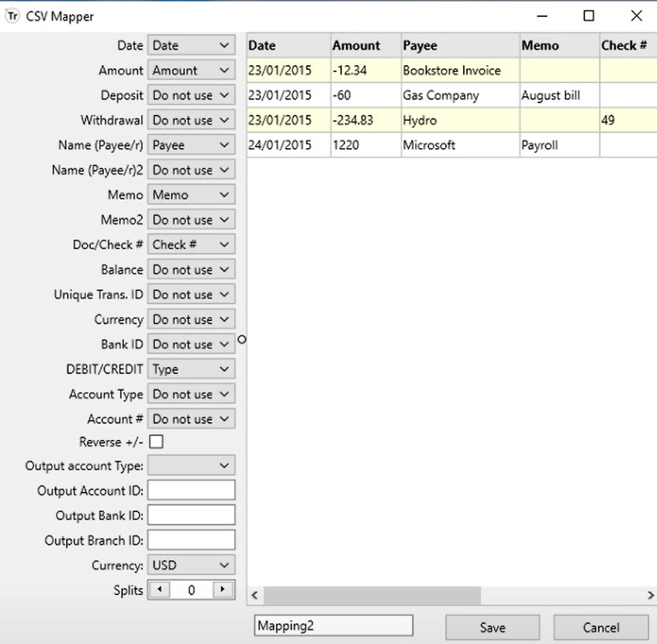This screenshot has height=644, width=657.
Task: Select the Bookstore Invoice cell
Action: tap(461, 70)
